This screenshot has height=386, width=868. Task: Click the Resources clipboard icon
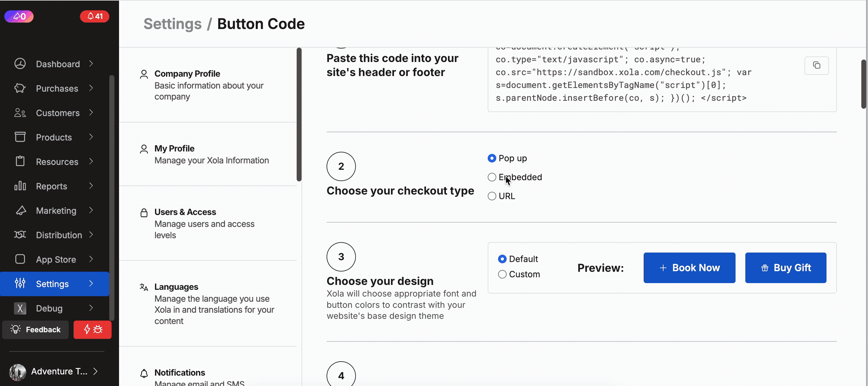[x=20, y=162]
